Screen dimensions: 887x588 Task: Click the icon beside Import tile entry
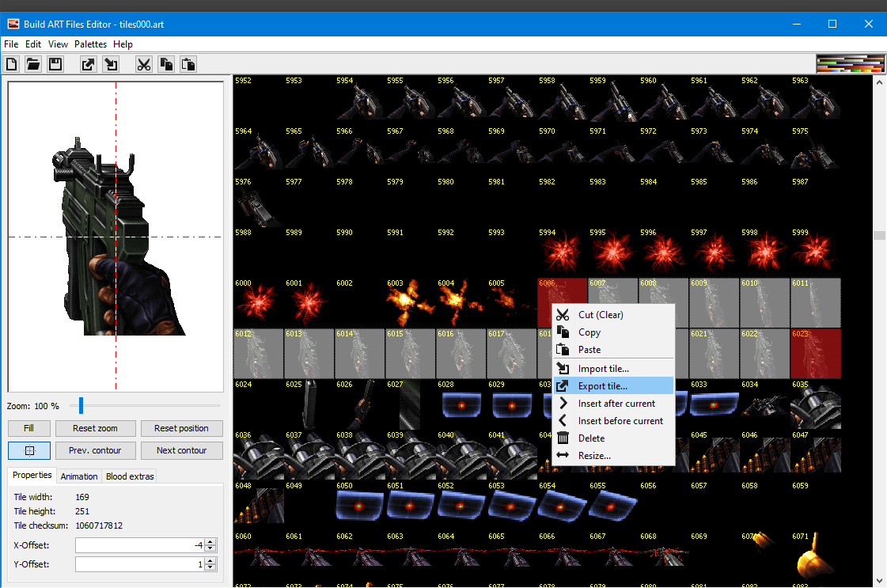(563, 369)
